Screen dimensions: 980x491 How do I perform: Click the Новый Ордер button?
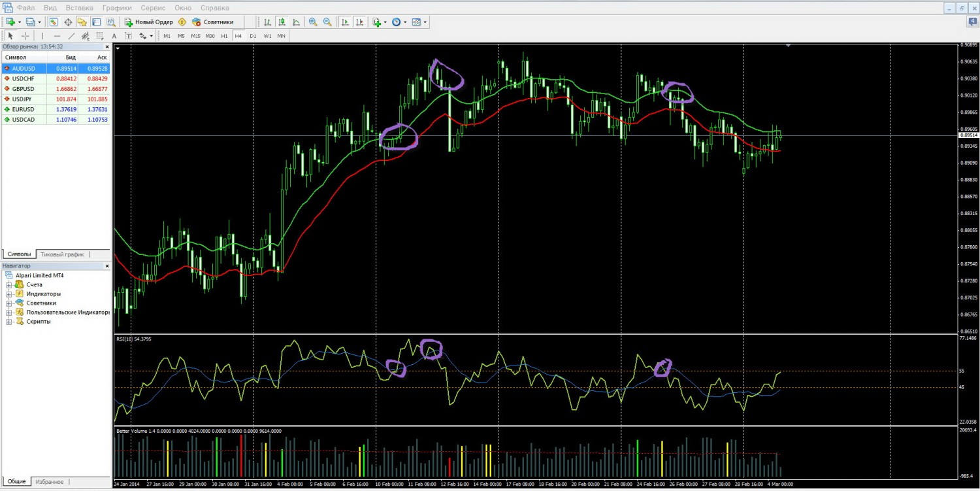pos(149,22)
